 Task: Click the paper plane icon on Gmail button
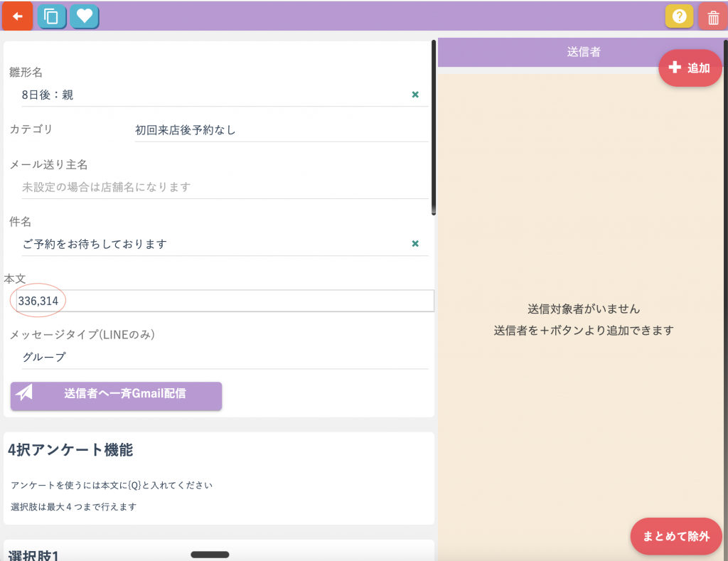[x=24, y=393]
